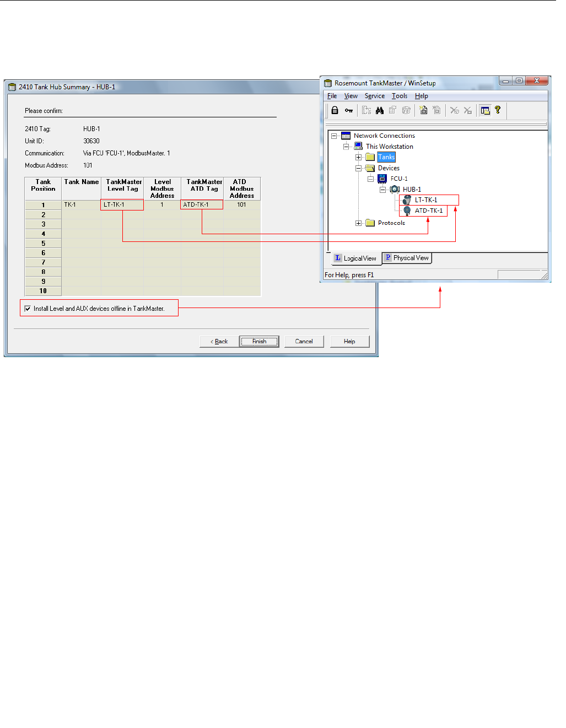
Task: Click the LT-TK-1 level tag cell
Action: [122, 204]
